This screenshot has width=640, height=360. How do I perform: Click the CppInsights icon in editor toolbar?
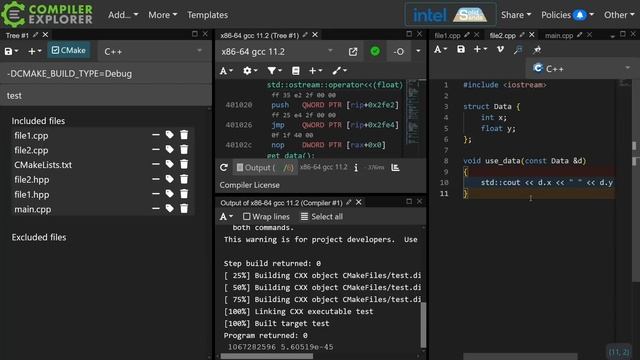(x=518, y=49)
